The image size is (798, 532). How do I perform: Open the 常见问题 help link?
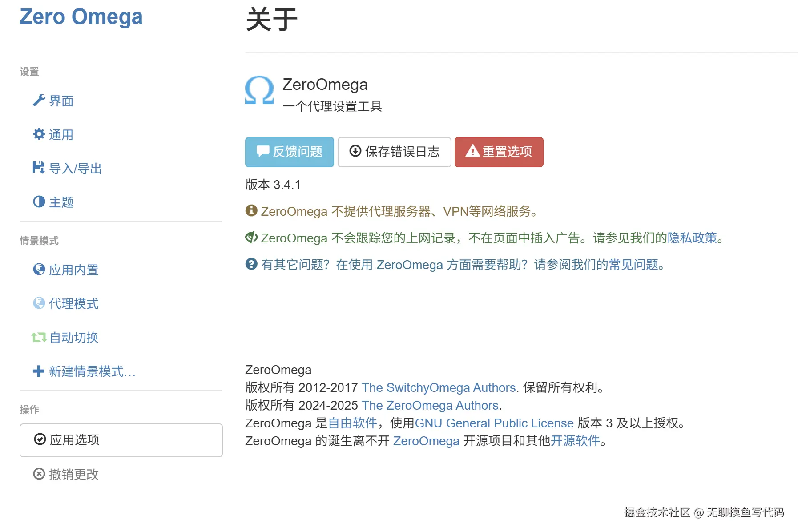pos(633,265)
